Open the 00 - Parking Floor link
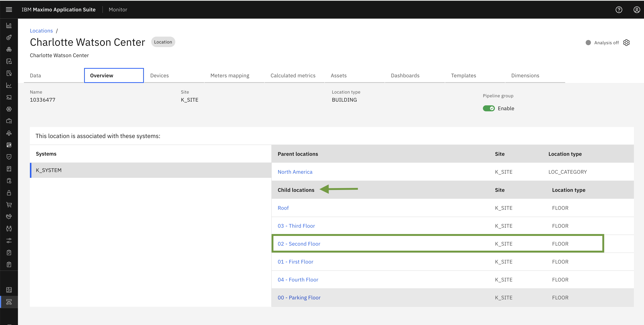This screenshot has height=325, width=644. [299, 298]
